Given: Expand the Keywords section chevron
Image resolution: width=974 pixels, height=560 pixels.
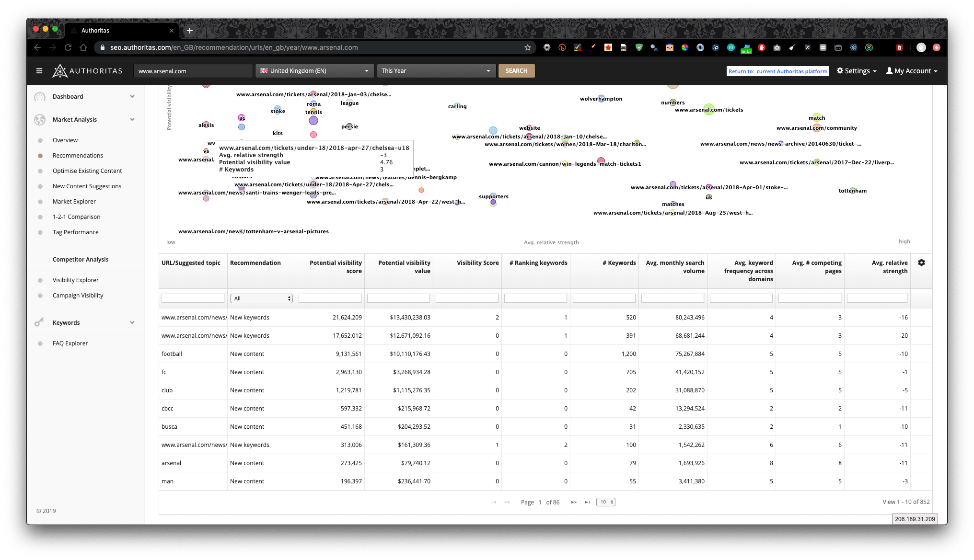Looking at the screenshot, I should [x=132, y=323].
